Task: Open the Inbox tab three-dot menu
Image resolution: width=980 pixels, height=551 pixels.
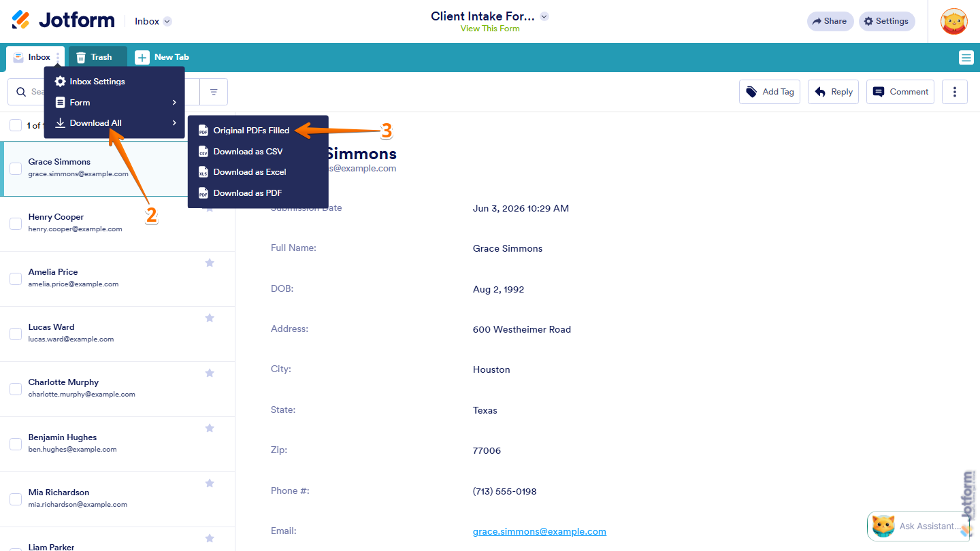Action: (x=59, y=57)
